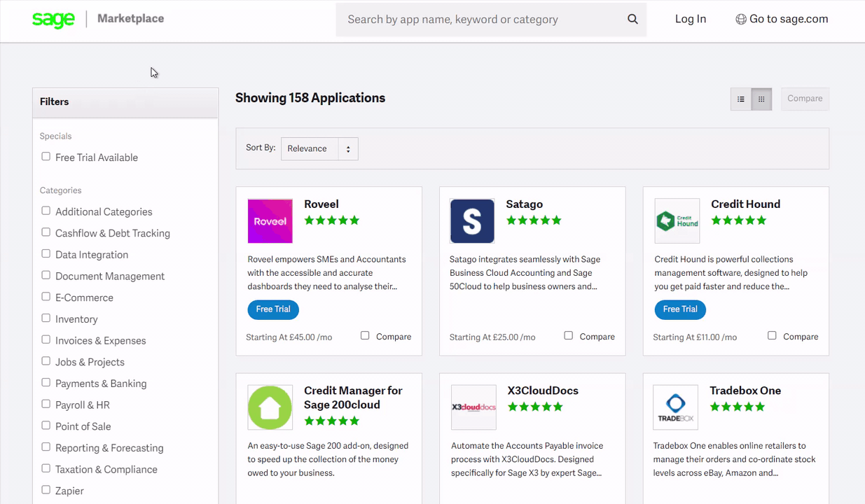Open the Credit Manager green house logo

tap(270, 407)
